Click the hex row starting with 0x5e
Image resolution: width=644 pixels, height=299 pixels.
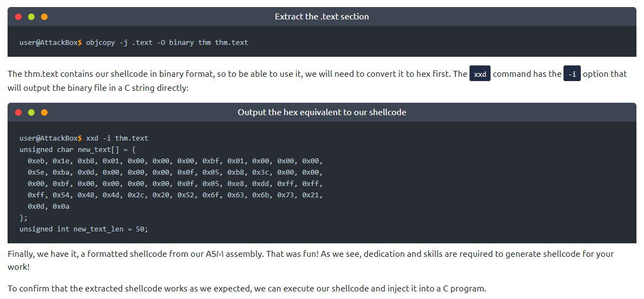[175, 172]
